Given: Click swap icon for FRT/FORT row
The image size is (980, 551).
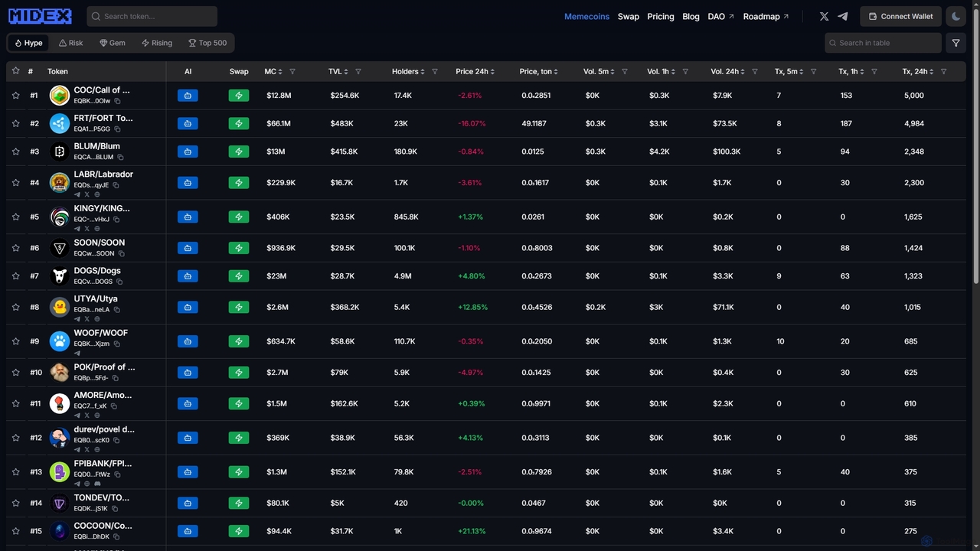Looking at the screenshot, I should (x=239, y=123).
